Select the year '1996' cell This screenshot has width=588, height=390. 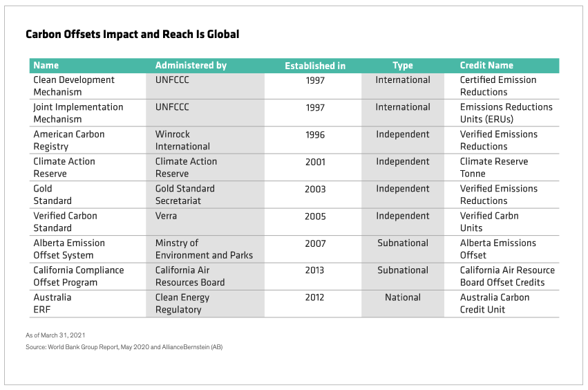pos(315,135)
